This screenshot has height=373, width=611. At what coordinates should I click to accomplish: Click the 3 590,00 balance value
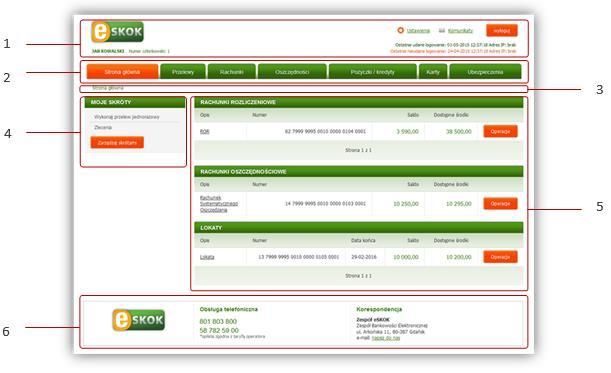[408, 132]
